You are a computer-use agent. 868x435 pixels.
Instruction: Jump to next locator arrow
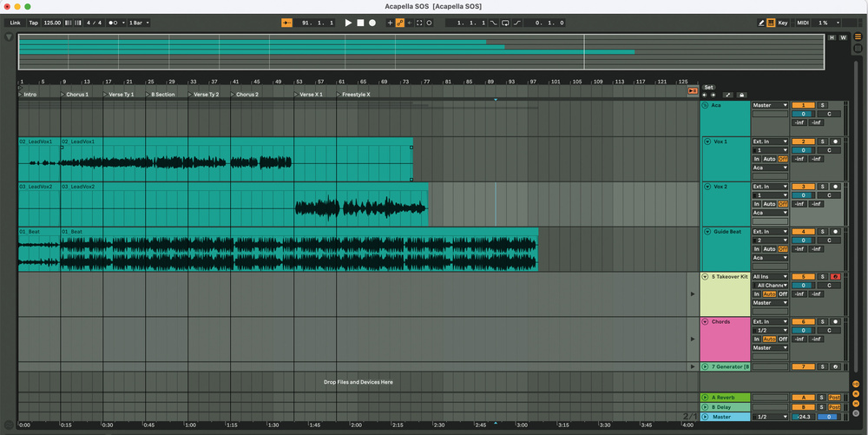click(713, 95)
